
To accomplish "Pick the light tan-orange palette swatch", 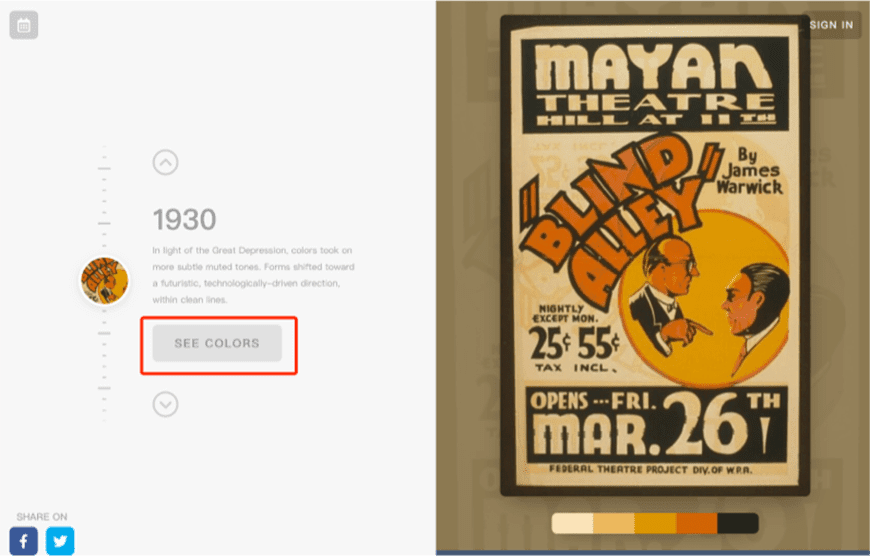I will (x=614, y=523).
